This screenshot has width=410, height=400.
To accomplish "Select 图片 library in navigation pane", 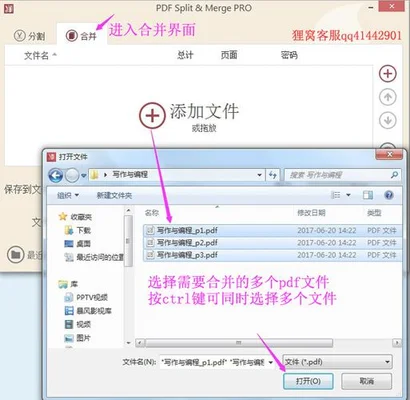I will coord(77,338).
